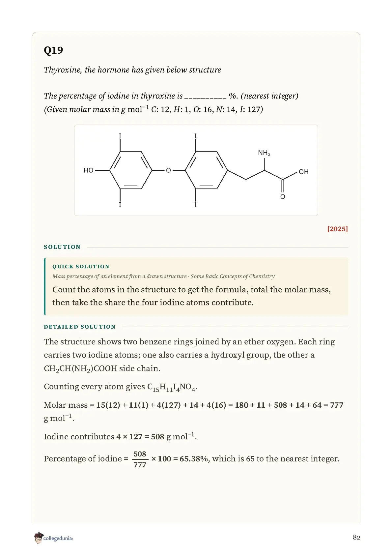This screenshot has width=392, height=555.
Task: Click the Q19 question heading
Action: click(53, 50)
